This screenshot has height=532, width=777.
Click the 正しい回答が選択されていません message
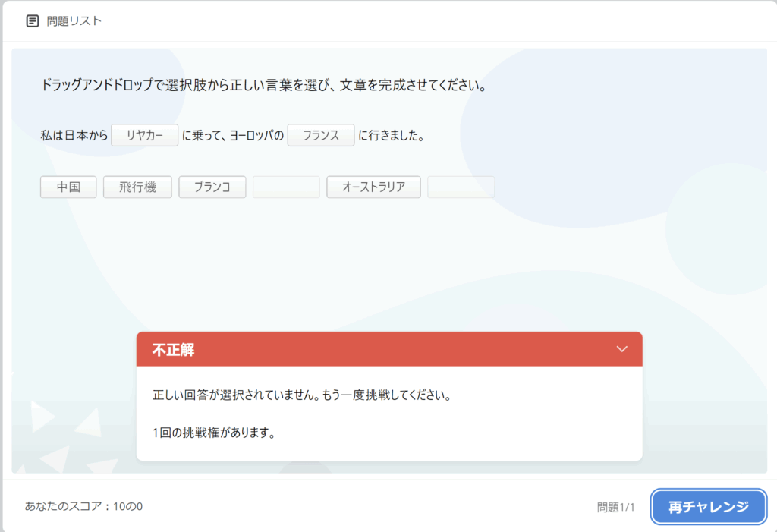(x=302, y=396)
